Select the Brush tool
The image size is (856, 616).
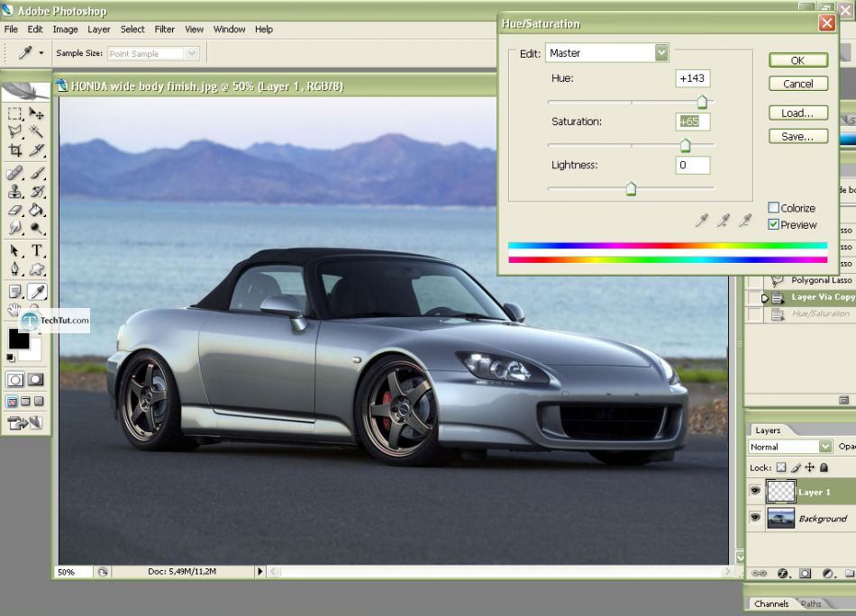click(36, 173)
